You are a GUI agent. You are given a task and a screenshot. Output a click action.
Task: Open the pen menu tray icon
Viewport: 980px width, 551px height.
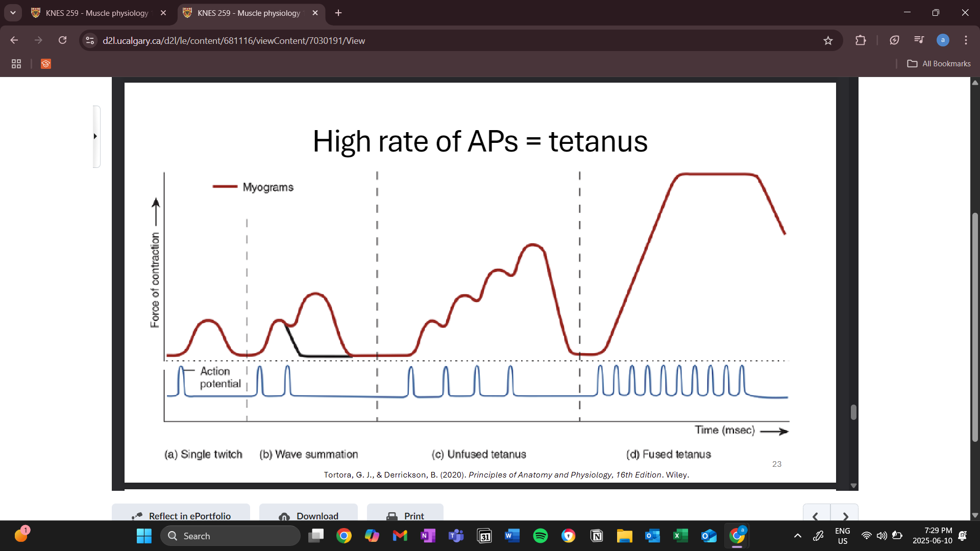point(818,536)
